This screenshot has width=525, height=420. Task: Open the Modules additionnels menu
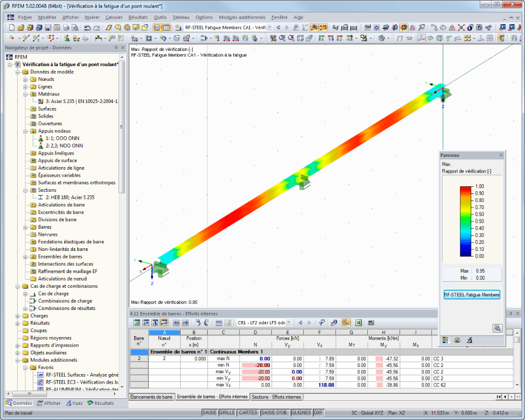coord(242,17)
